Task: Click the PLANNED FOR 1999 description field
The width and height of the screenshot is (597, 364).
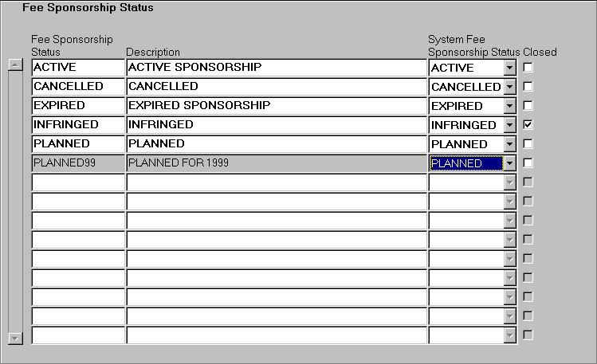Action: point(276,163)
